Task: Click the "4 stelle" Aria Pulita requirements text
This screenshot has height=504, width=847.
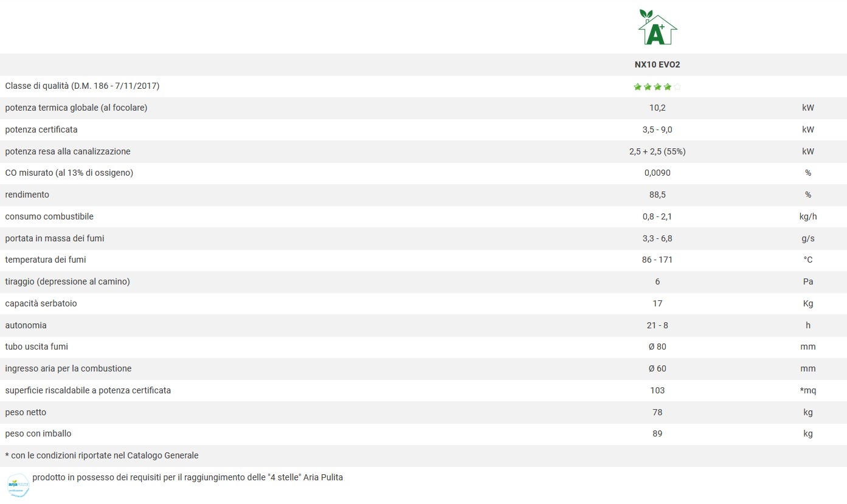Action: (187, 477)
